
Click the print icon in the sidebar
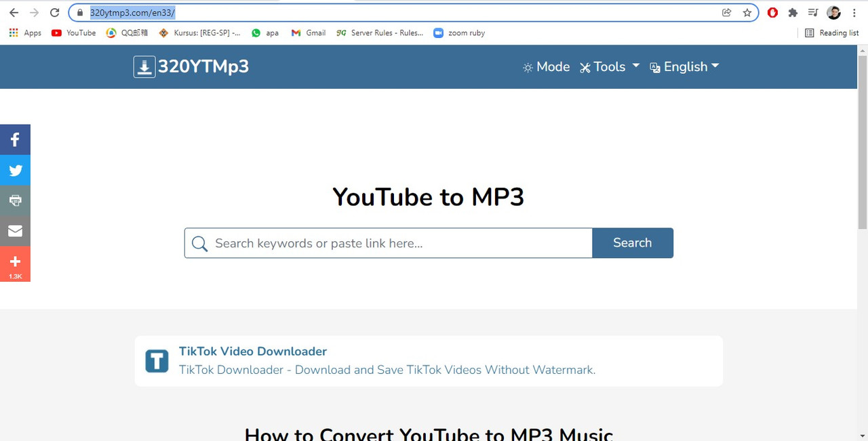pyautogui.click(x=15, y=201)
